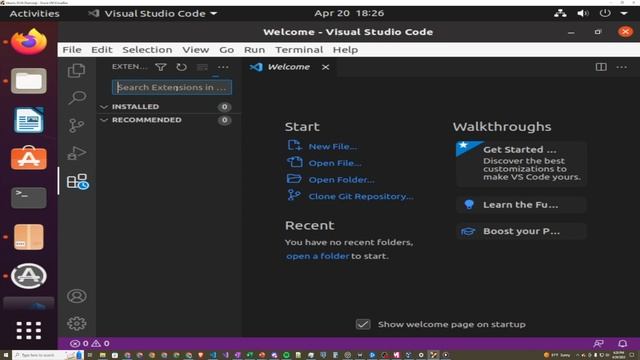Click the 'open a folder' link
Screen dimensions: 640x360
click(x=318, y=256)
